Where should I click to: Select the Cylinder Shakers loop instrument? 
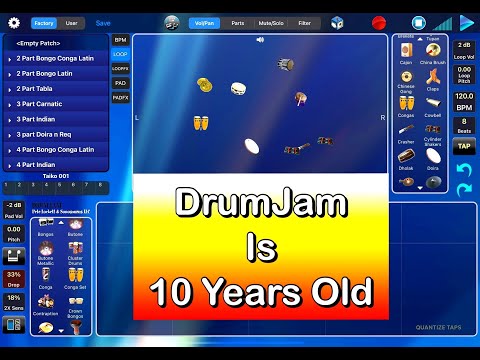tap(433, 135)
